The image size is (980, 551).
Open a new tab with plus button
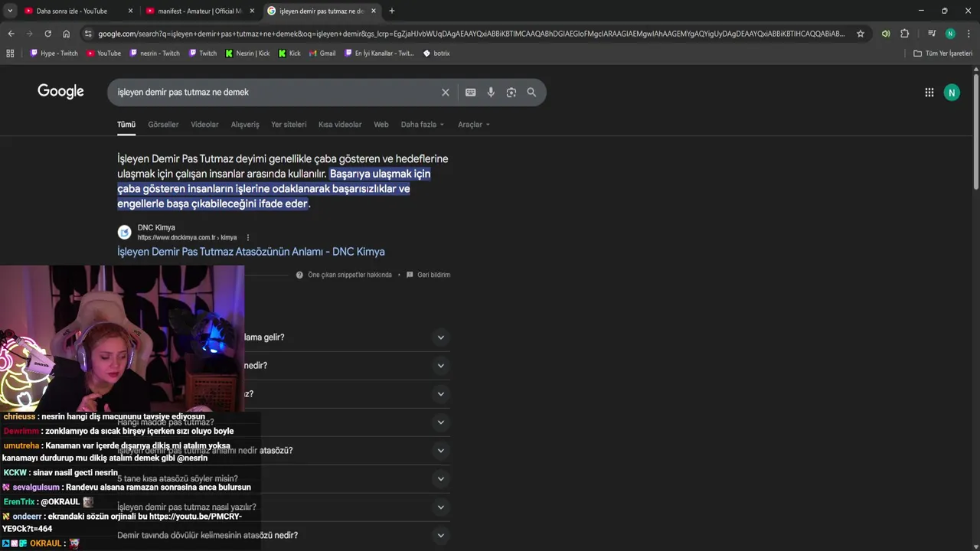point(392,11)
